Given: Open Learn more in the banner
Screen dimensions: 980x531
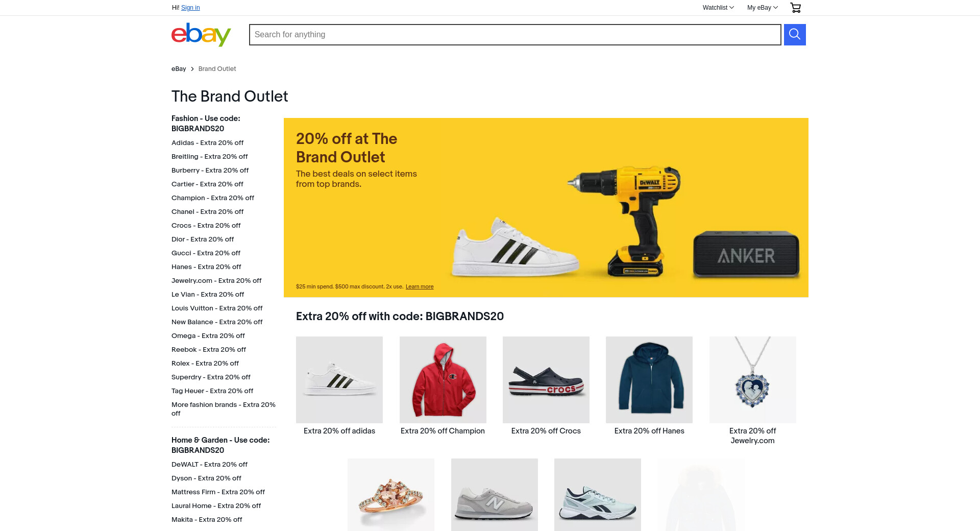Looking at the screenshot, I should [420, 287].
